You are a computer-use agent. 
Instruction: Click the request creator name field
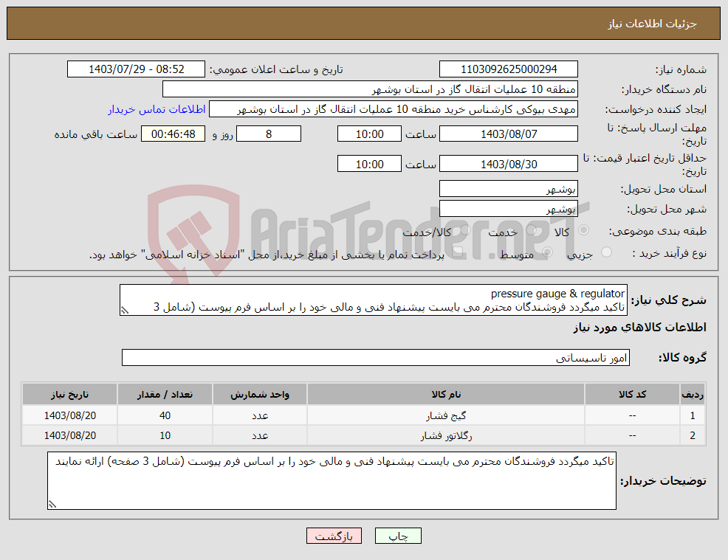[x=394, y=109]
